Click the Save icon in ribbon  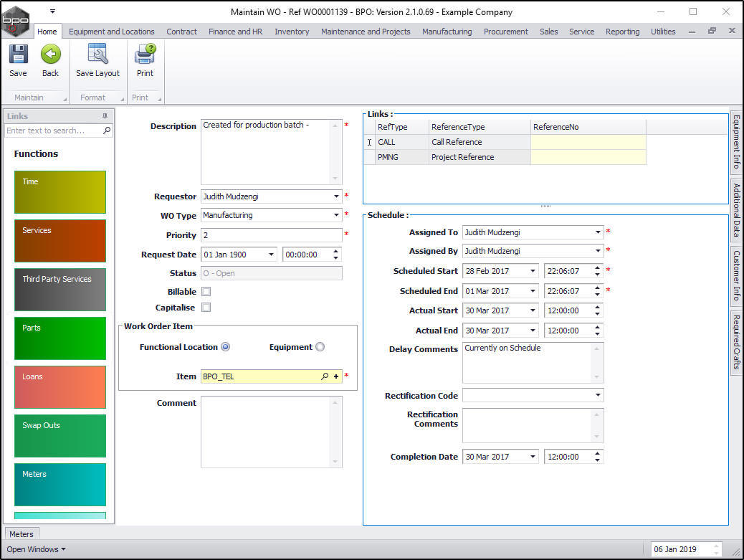(x=18, y=56)
